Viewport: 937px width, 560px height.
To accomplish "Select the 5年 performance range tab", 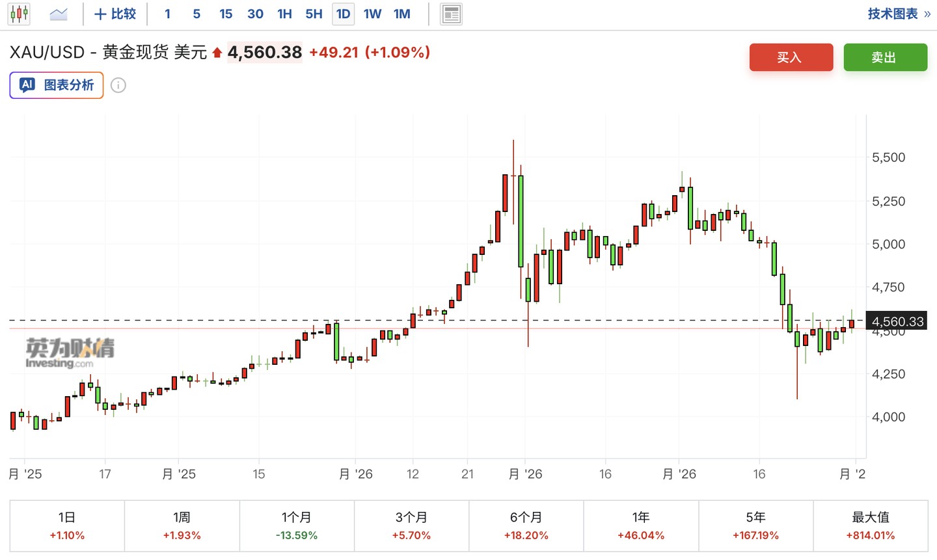I will [x=755, y=526].
